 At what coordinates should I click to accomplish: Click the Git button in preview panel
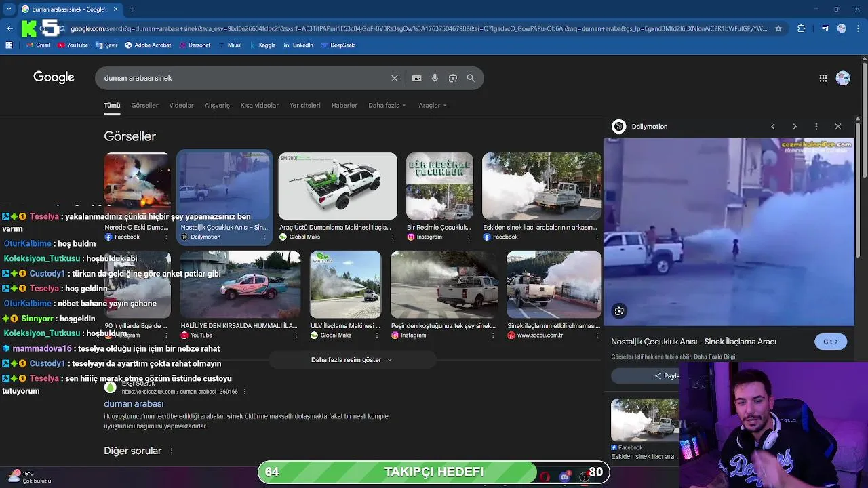click(831, 342)
